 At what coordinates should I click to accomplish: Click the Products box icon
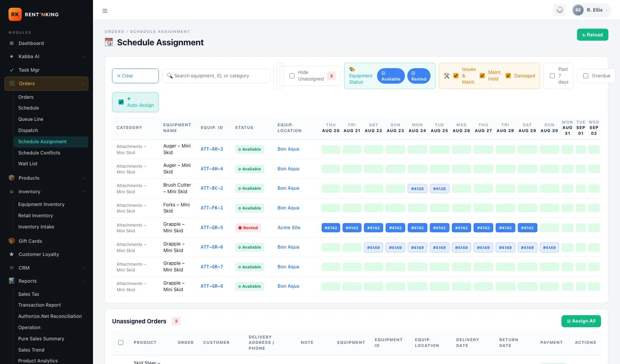pos(12,178)
